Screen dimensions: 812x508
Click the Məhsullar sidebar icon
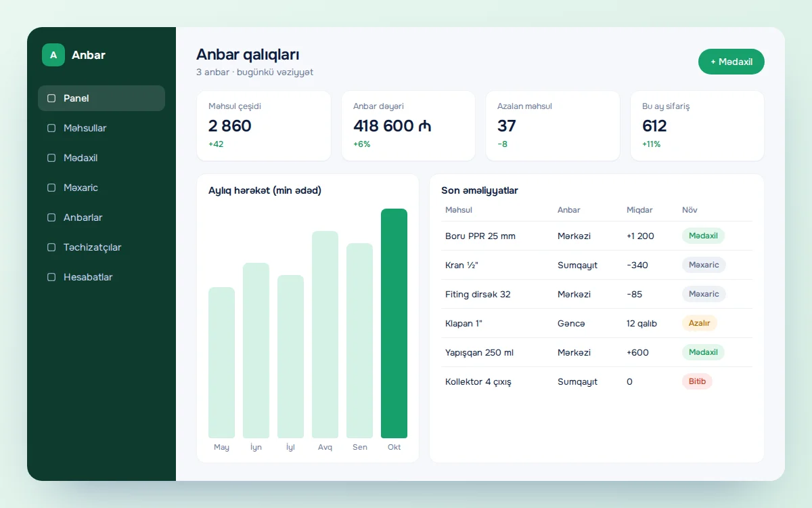(51, 128)
